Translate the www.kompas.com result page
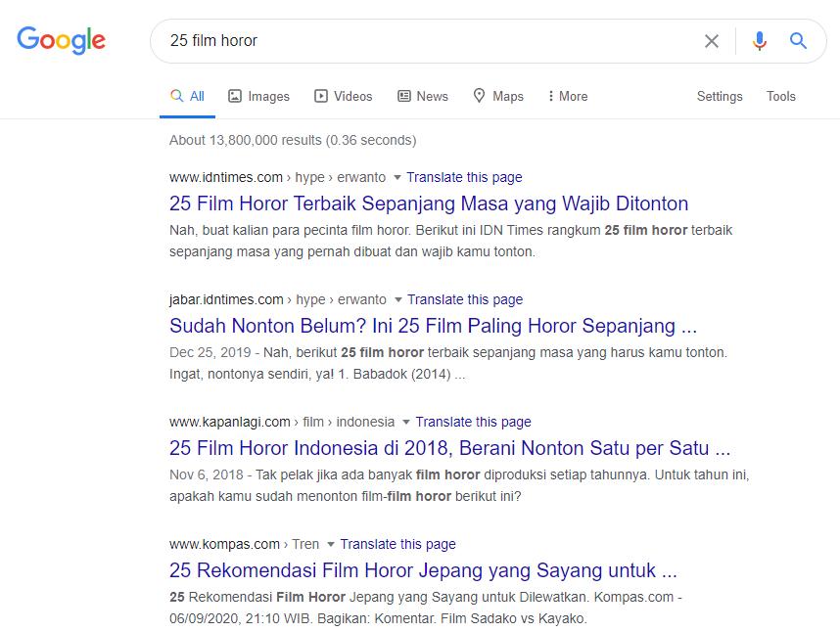Viewport: 840px width, 632px height. coord(397,544)
